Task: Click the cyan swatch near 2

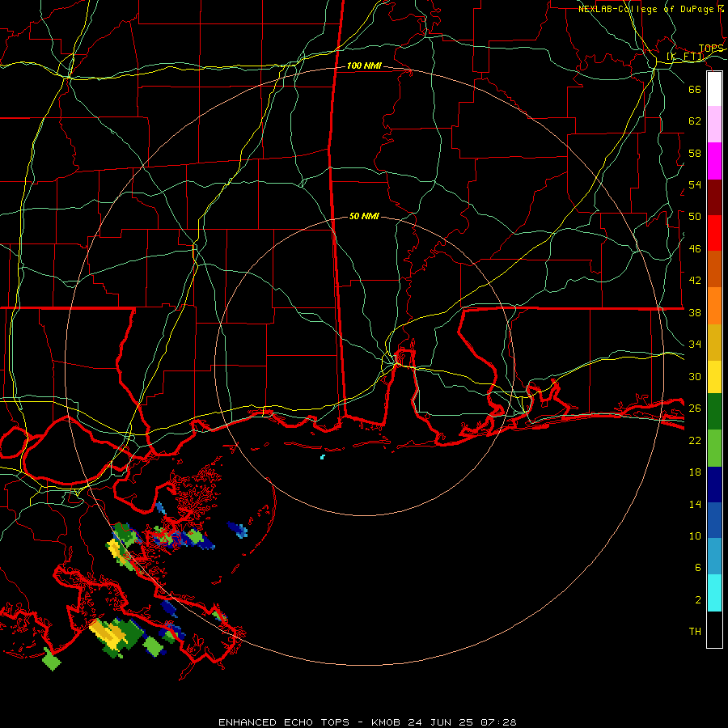Action: click(x=714, y=593)
